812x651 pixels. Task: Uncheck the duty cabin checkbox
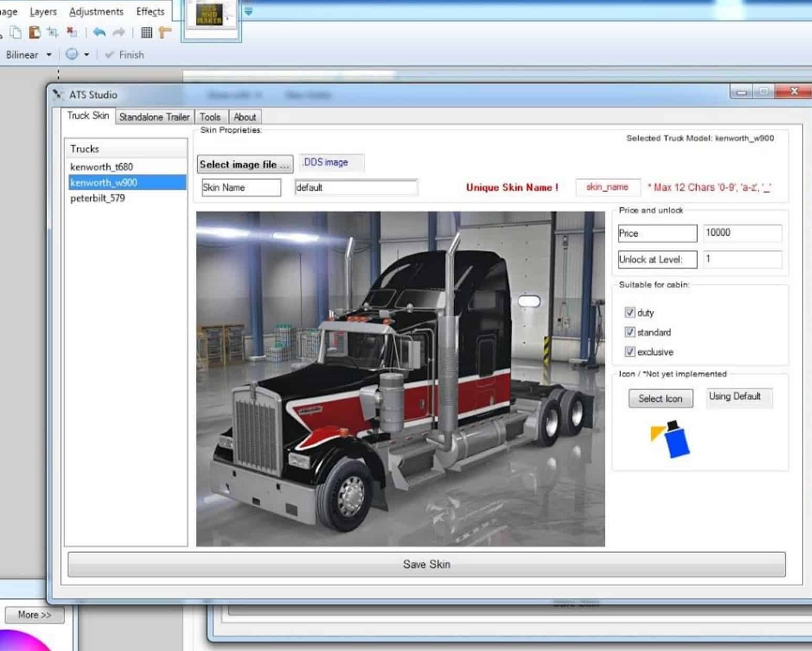(629, 312)
